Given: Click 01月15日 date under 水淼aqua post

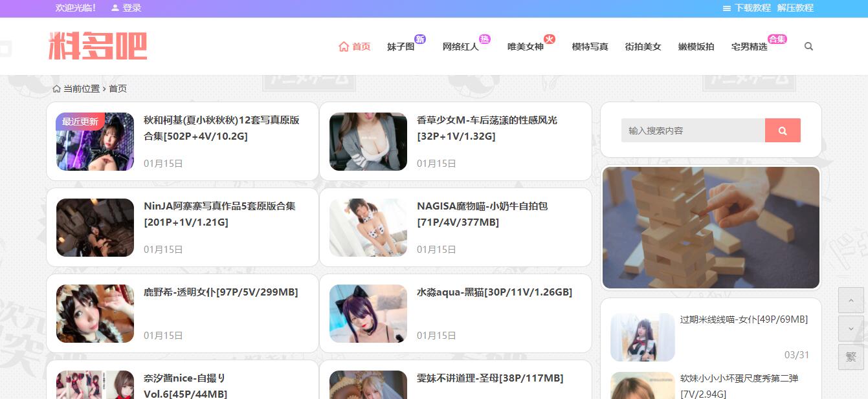Looking at the screenshot, I should [436, 336].
